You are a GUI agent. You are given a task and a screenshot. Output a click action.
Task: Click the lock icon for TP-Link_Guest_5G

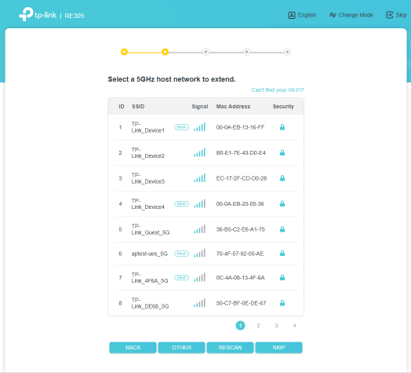pos(282,229)
